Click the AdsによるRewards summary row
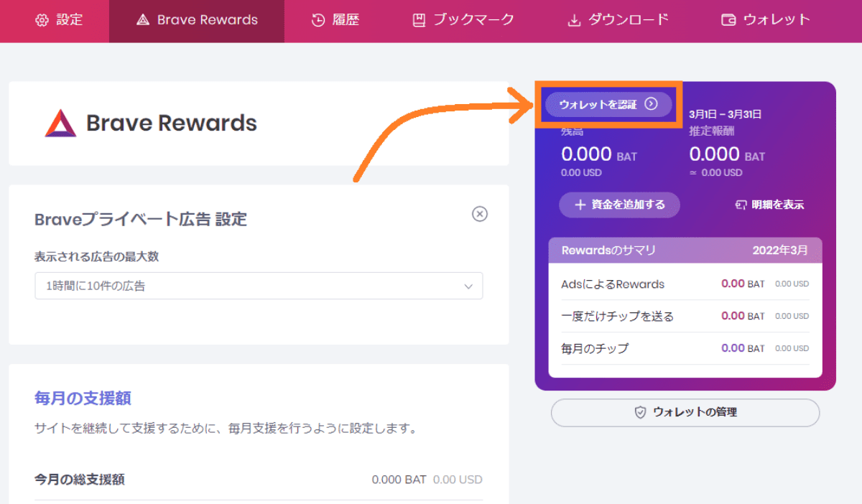This screenshot has width=862, height=504. coord(685,284)
